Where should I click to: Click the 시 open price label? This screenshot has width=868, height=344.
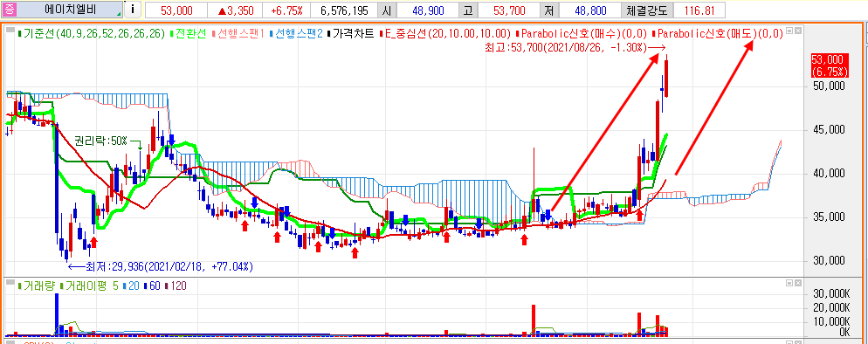click(386, 10)
